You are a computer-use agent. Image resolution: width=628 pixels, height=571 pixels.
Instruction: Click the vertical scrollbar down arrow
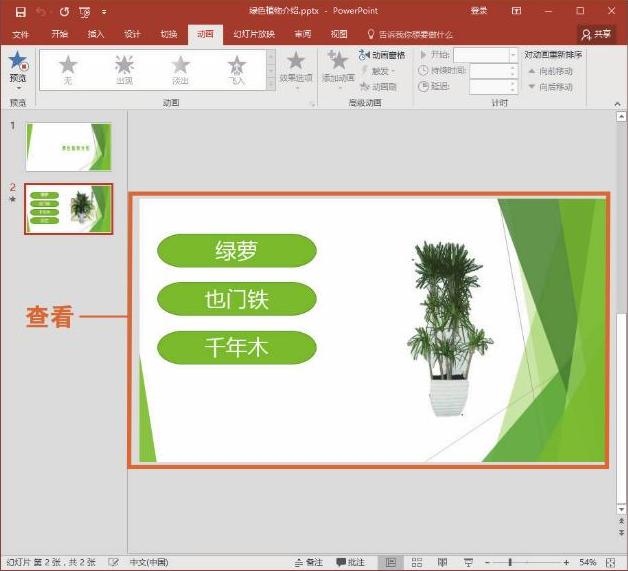click(x=621, y=509)
